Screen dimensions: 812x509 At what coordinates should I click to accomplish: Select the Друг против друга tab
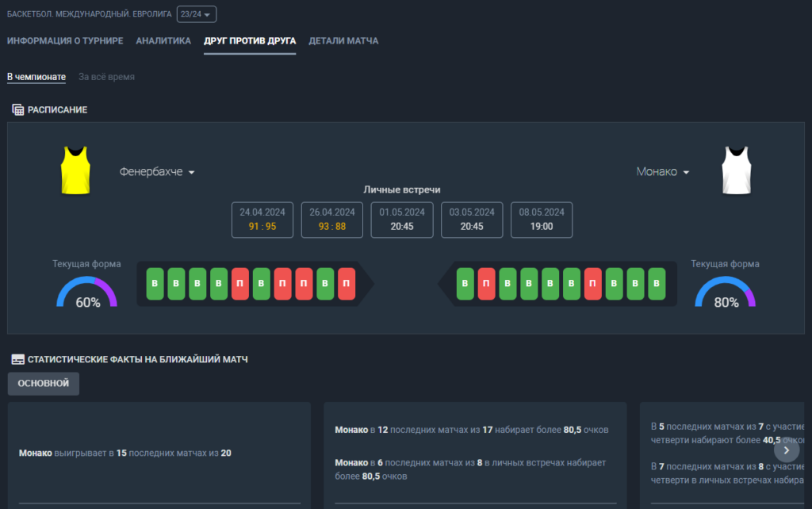[250, 41]
